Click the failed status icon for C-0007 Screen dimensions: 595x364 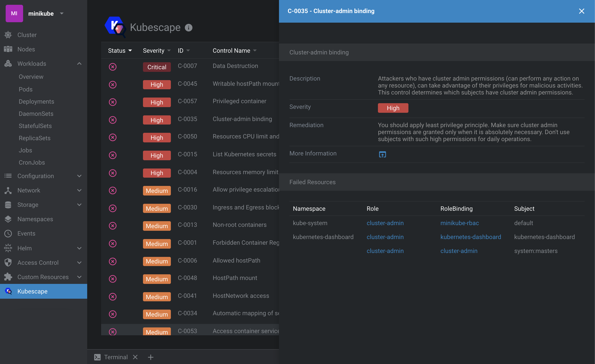[112, 67]
